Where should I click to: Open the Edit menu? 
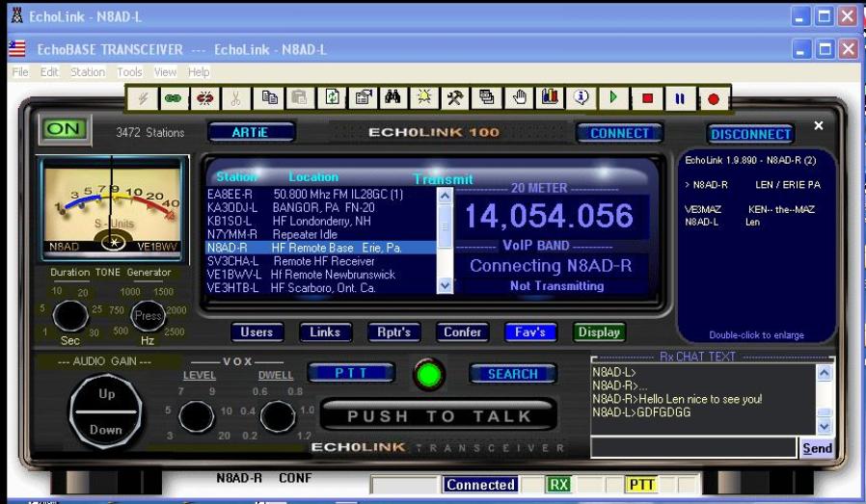click(48, 72)
